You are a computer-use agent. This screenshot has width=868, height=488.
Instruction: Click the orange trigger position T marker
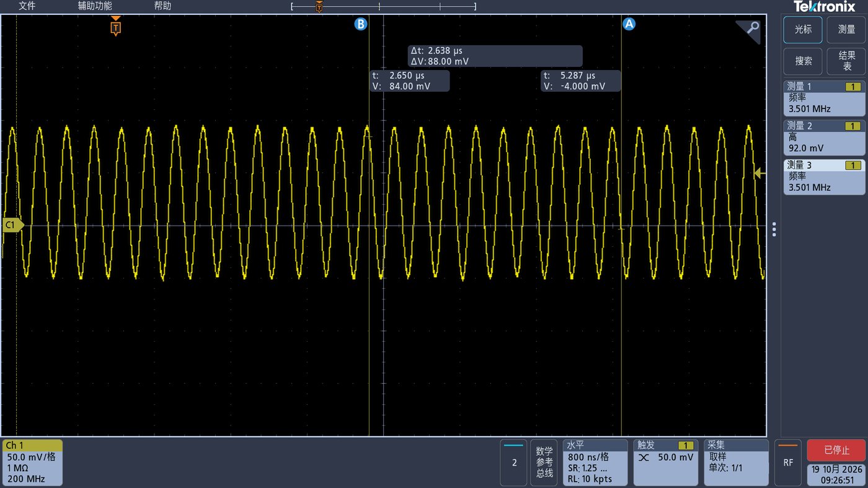pos(116,27)
